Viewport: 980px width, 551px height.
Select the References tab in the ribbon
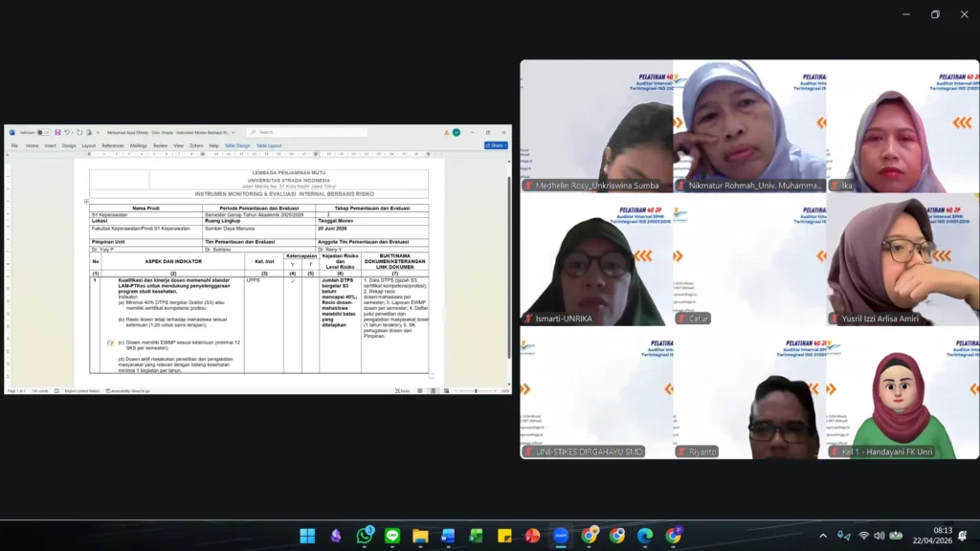point(113,145)
